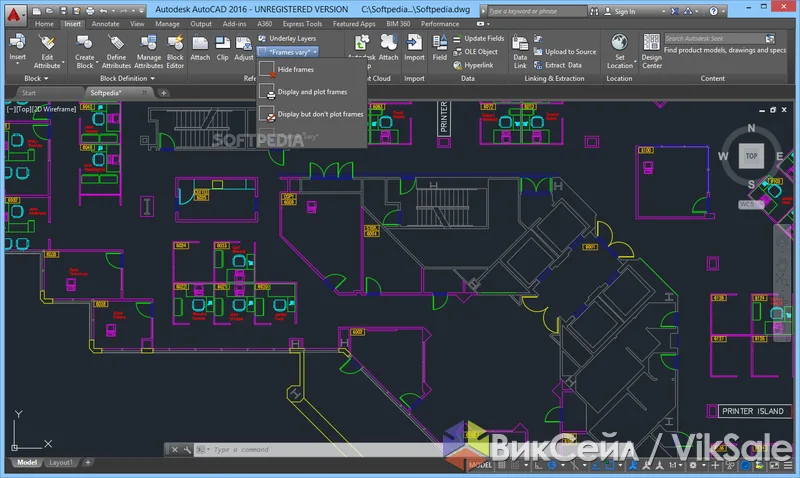Switch to the Annotate ribbon tab
This screenshot has height=478, width=800.
tap(106, 24)
